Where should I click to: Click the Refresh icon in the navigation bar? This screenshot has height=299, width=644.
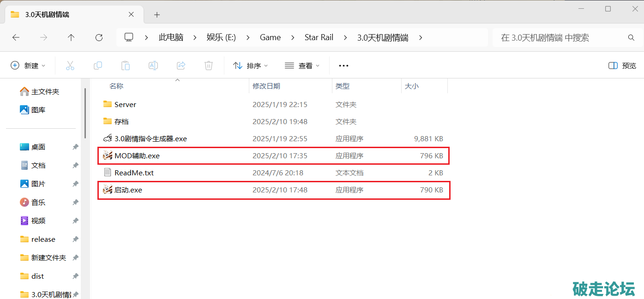pyautogui.click(x=99, y=38)
